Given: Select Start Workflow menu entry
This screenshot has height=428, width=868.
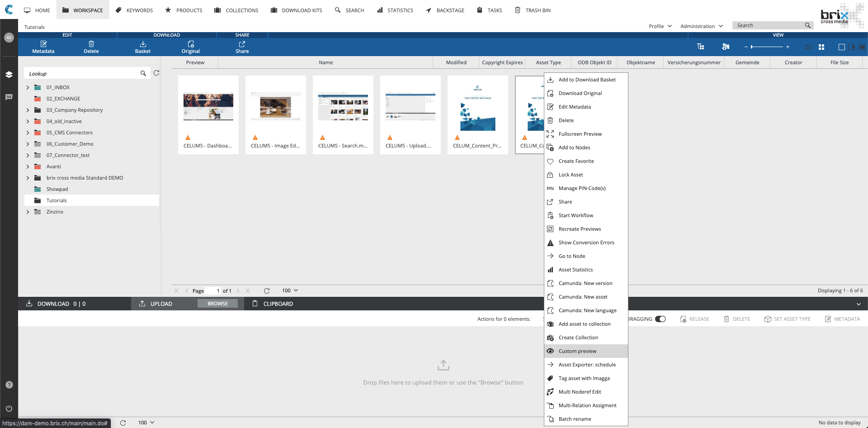Looking at the screenshot, I should [x=586, y=215].
